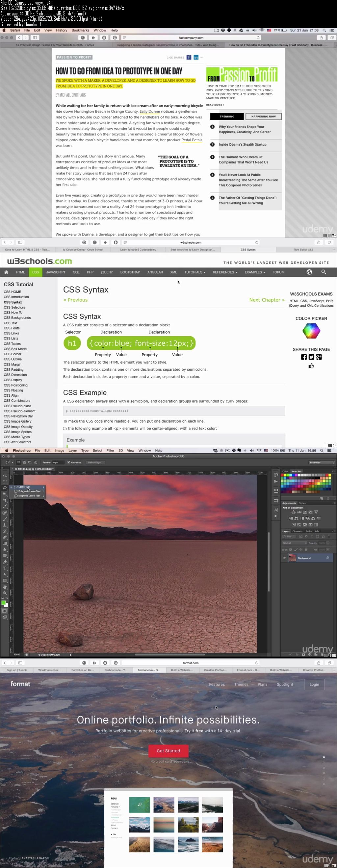
Task: Select the Pen tool in Photoshop
Action: click(5, 562)
